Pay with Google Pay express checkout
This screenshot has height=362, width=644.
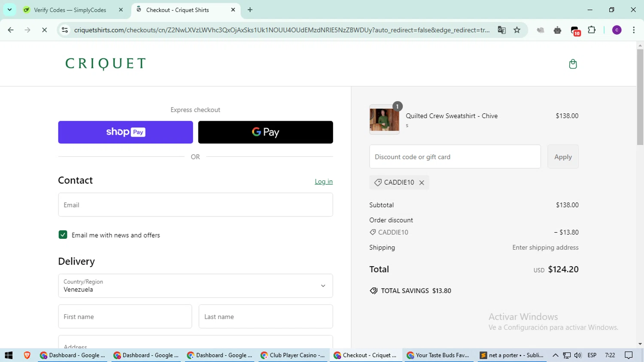tap(265, 132)
